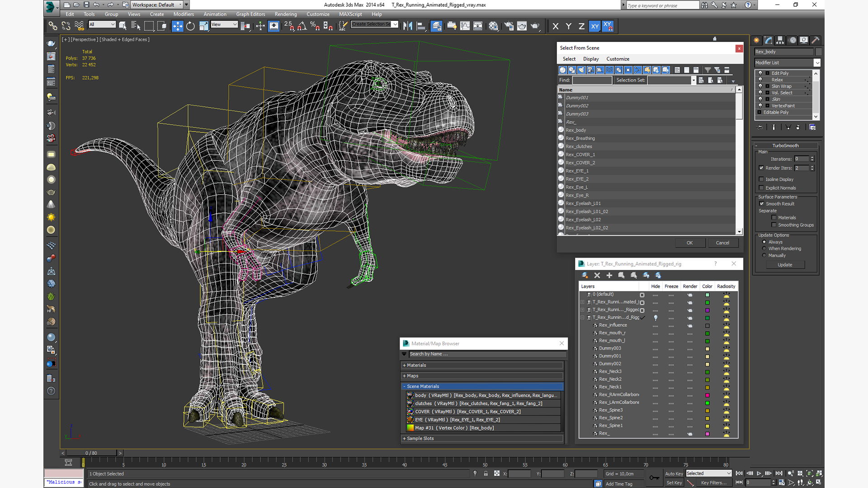
Task: Click the Select and Link chain icon
Action: [x=53, y=26]
